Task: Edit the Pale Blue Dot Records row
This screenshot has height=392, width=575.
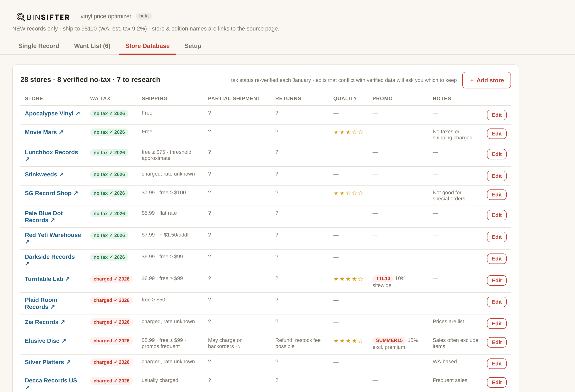Action: [497, 215]
